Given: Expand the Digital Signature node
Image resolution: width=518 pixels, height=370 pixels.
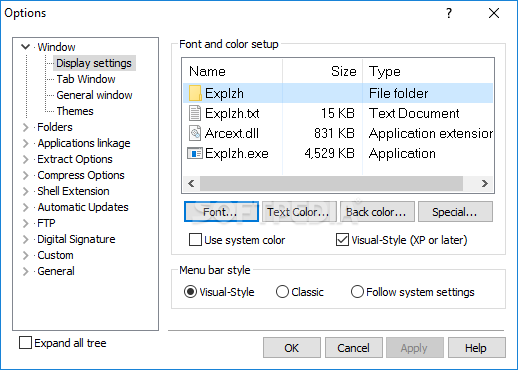Looking at the screenshot, I should [x=26, y=239].
